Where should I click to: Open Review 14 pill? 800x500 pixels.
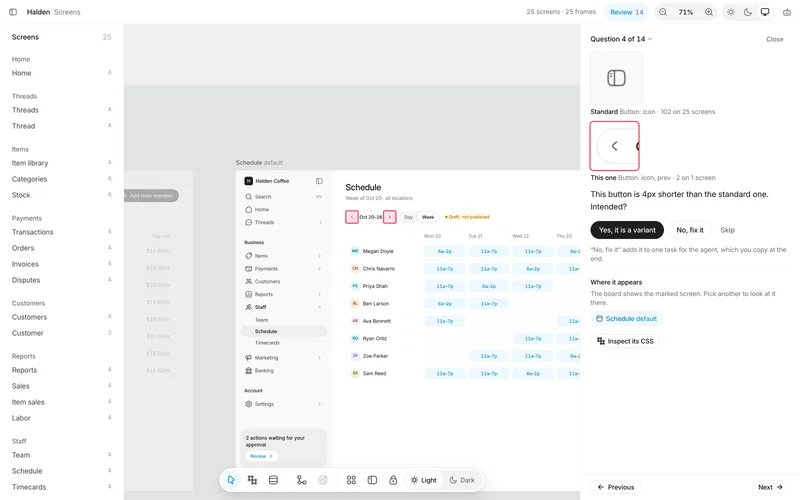tap(627, 12)
